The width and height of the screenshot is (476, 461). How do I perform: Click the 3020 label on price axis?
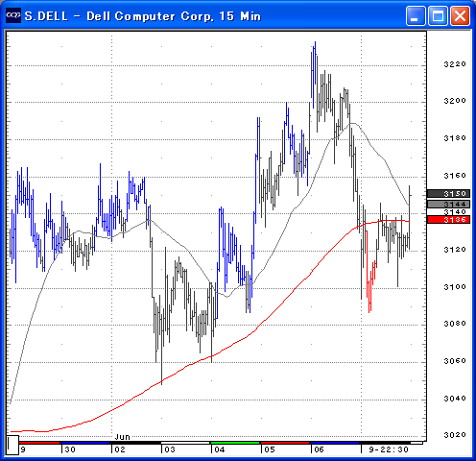tap(455, 435)
